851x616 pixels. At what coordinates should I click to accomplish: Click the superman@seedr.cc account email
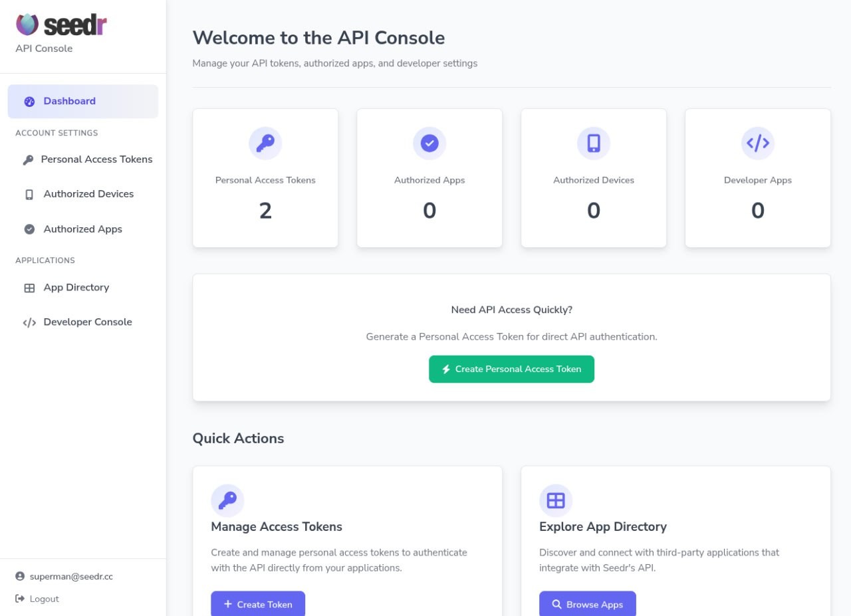71,576
